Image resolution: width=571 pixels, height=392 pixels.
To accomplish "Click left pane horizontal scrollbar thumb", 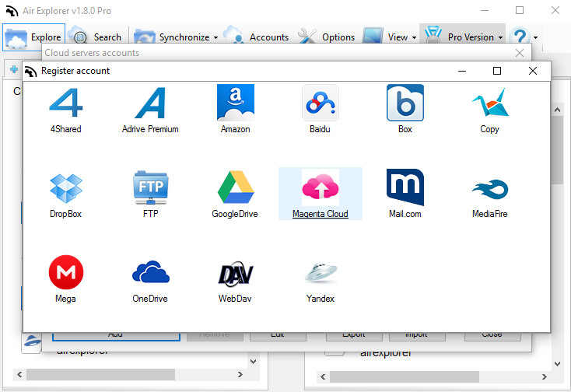I will pos(101,374).
